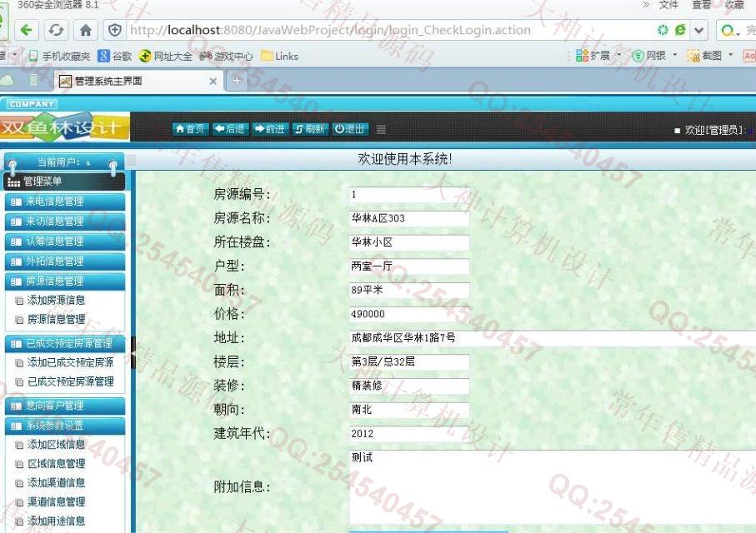Click the 欢迎[管理员] text
The image size is (756, 533).
pyautogui.click(x=715, y=130)
